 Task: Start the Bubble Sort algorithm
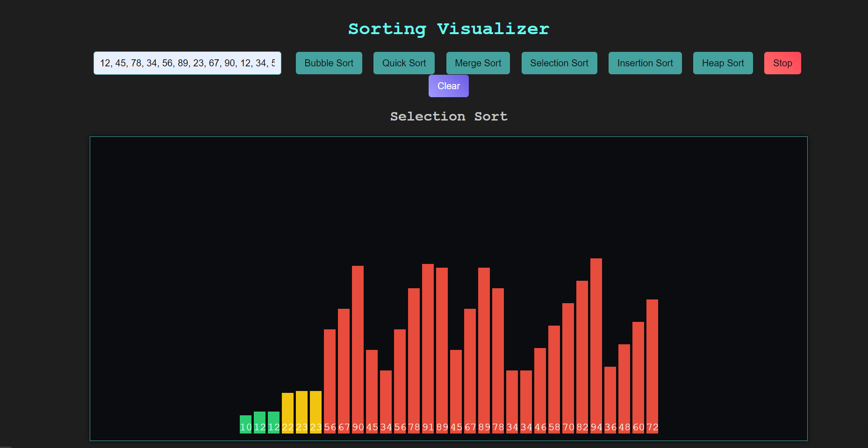[x=329, y=63]
